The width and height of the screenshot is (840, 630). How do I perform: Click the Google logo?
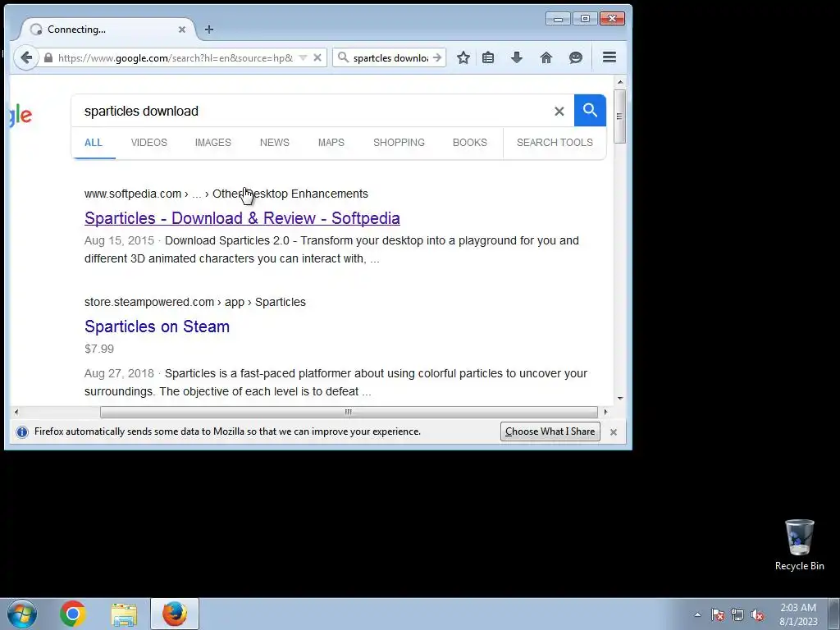coord(21,115)
